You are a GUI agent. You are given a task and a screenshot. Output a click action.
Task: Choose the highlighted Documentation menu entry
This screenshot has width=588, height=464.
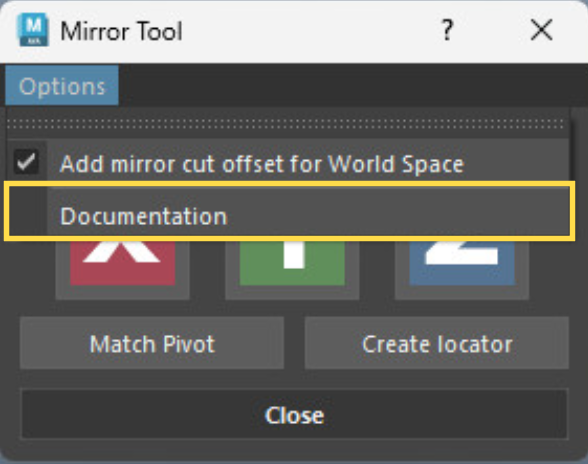(x=289, y=212)
